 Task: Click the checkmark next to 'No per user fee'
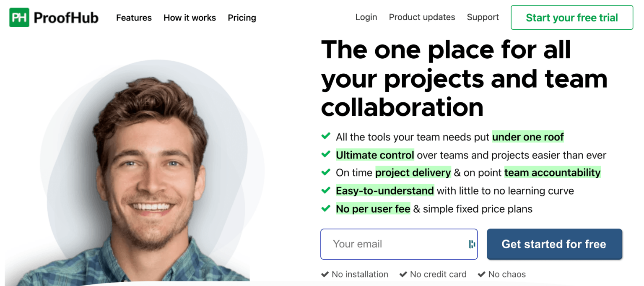pyautogui.click(x=327, y=208)
